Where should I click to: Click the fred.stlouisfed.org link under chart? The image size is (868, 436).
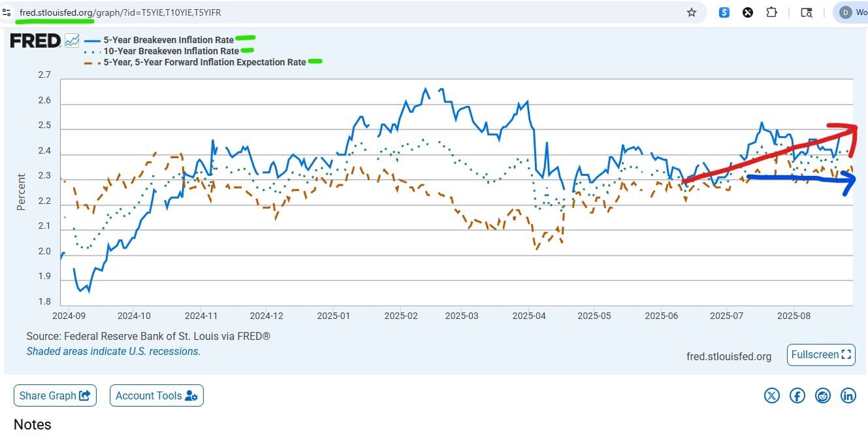coord(729,356)
